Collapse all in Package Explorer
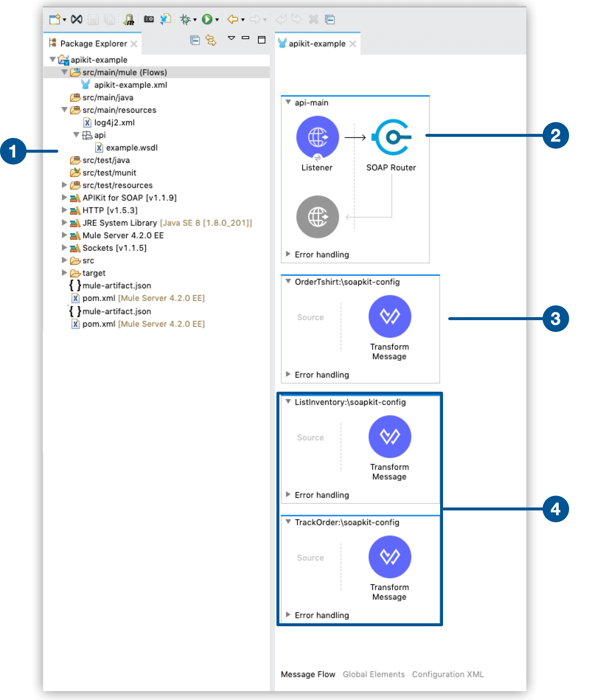 tap(195, 40)
